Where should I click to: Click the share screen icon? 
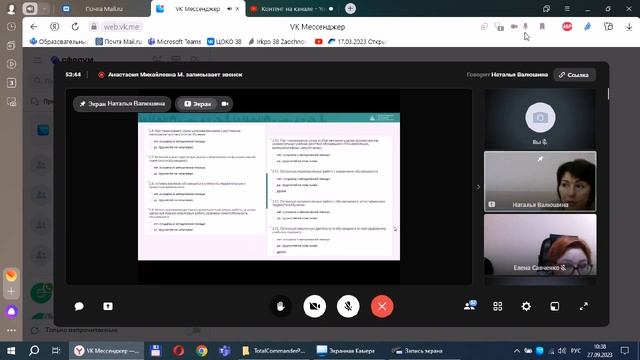pyautogui.click(x=108, y=306)
